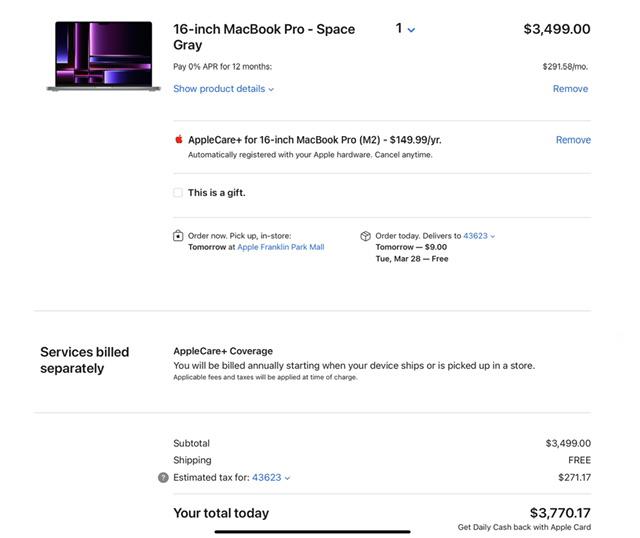
Task: Click the Get Daily Cash back text
Action: (x=524, y=527)
